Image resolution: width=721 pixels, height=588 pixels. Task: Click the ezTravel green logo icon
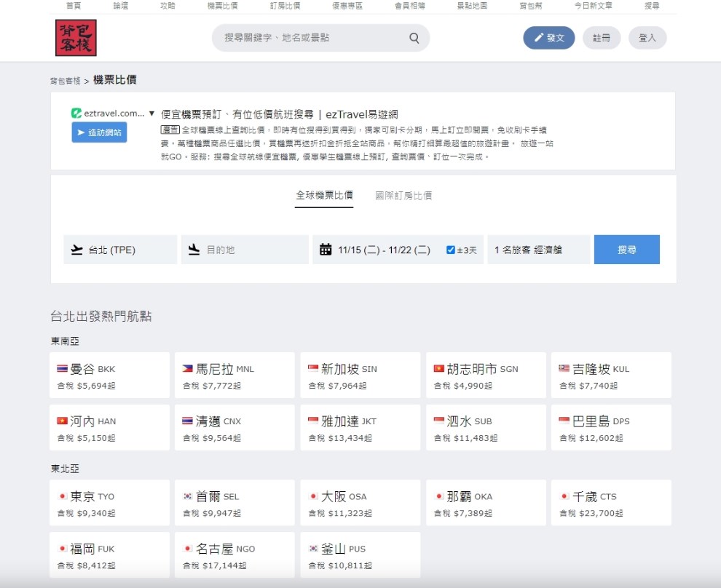[x=76, y=114]
